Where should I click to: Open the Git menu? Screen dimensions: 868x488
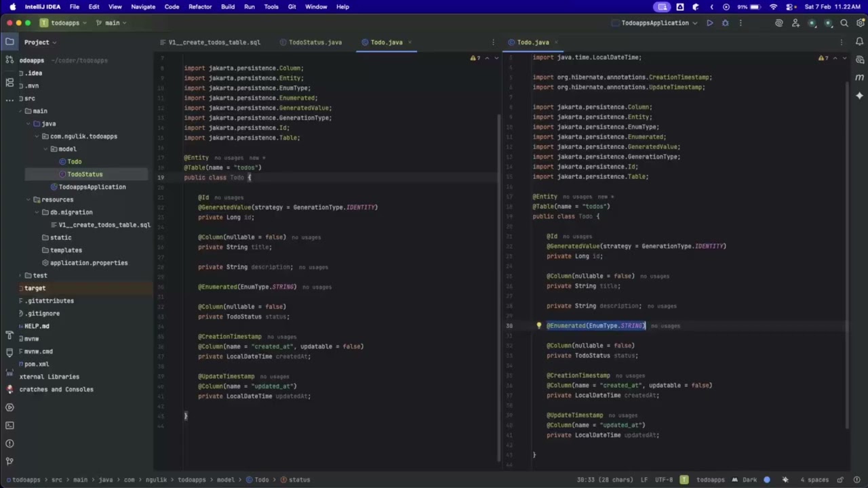(292, 7)
